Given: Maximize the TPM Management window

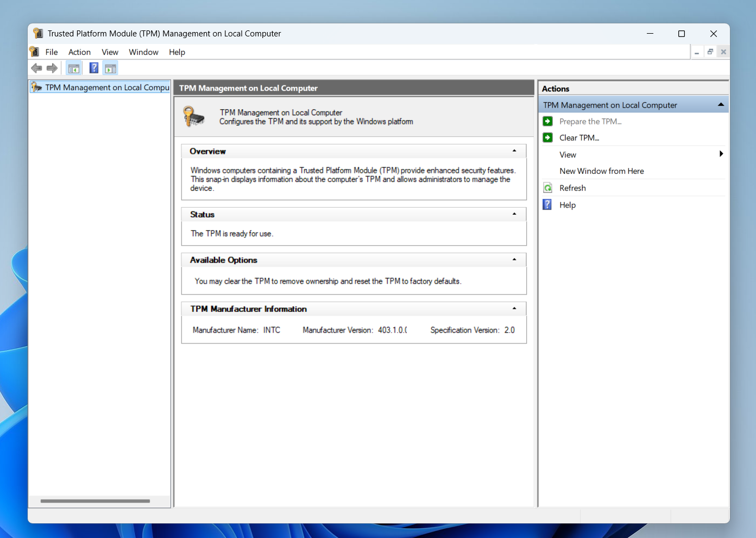Looking at the screenshot, I should (x=682, y=34).
